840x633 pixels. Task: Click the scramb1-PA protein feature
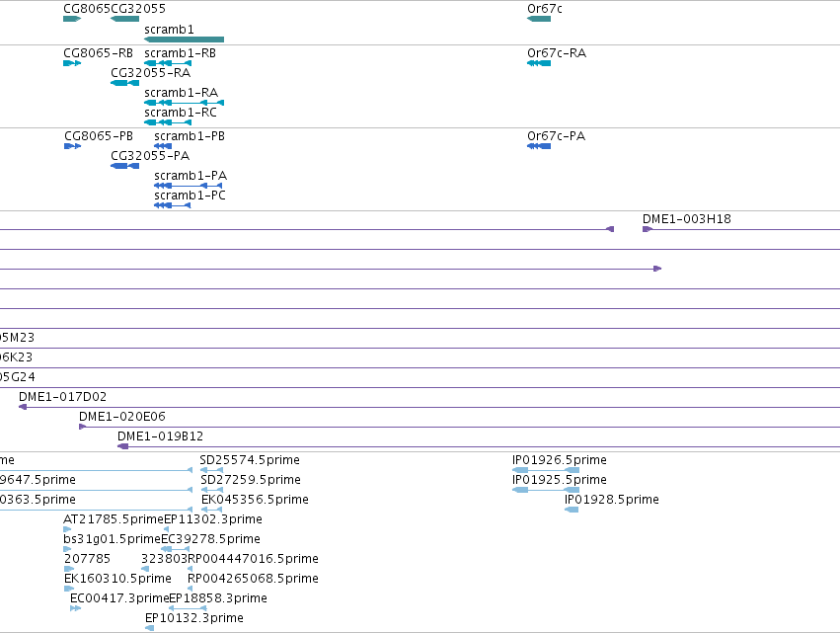[188, 186]
